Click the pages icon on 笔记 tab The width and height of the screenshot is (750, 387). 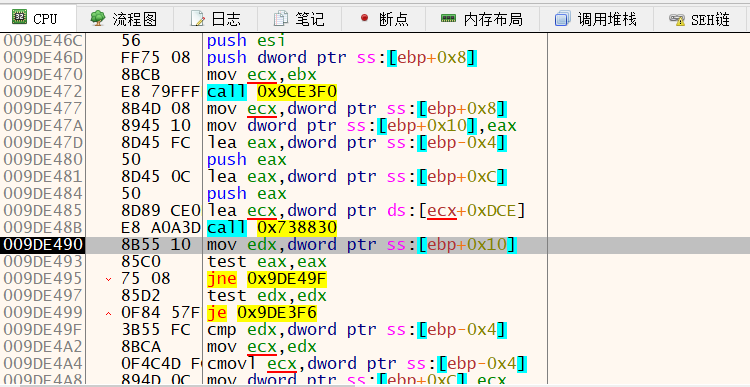(281, 19)
